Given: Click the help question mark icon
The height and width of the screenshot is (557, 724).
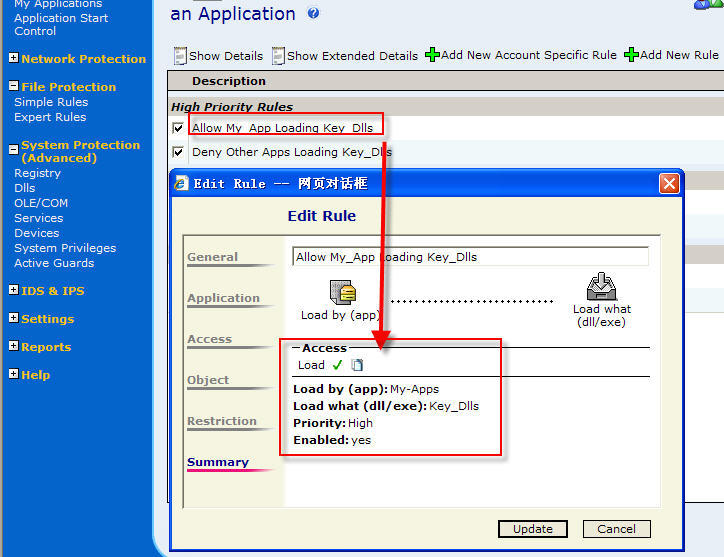Looking at the screenshot, I should (x=313, y=13).
